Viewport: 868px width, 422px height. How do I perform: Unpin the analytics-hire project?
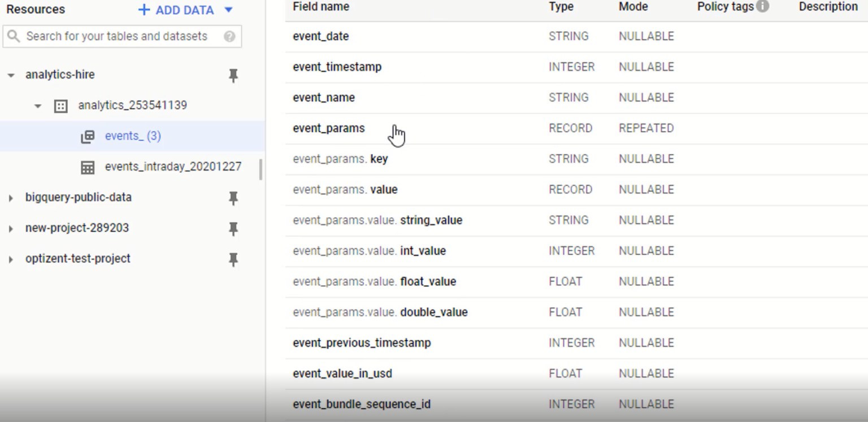(x=233, y=75)
